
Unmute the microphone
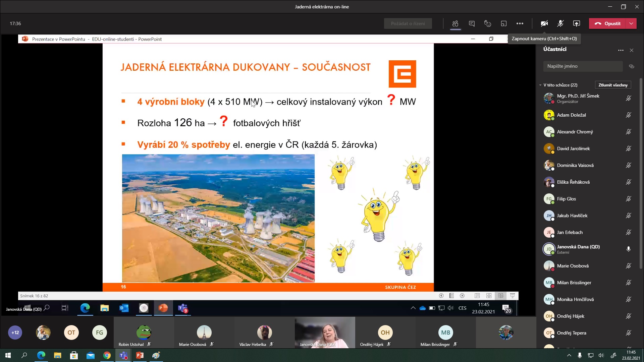pos(560,23)
